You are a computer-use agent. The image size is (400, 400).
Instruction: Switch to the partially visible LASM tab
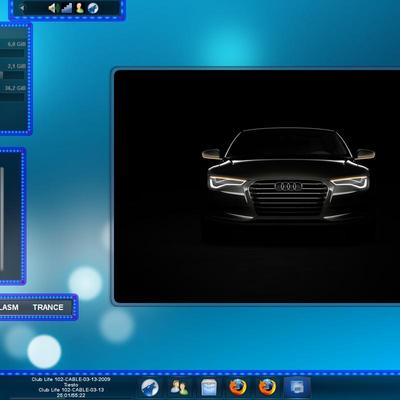9,307
